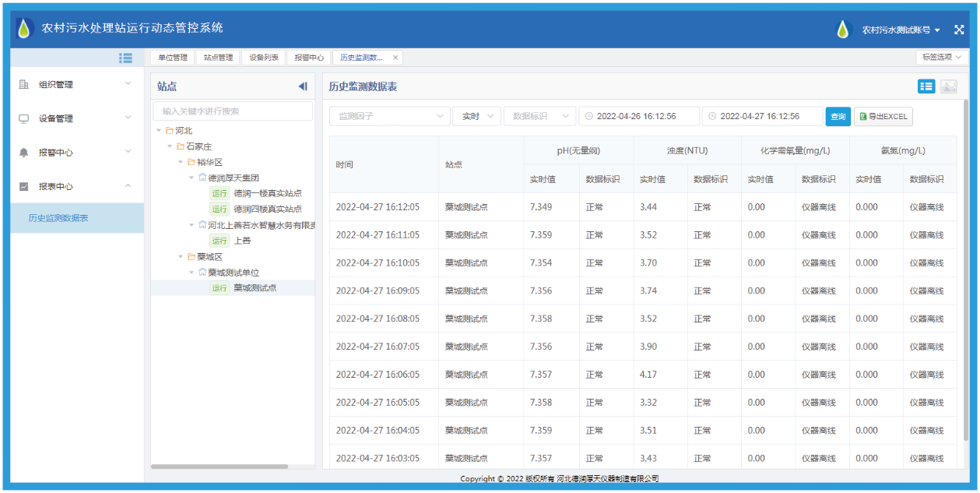This screenshot has width=980, height=493.
Task: Click the water drop logo icon
Action: (x=25, y=29)
